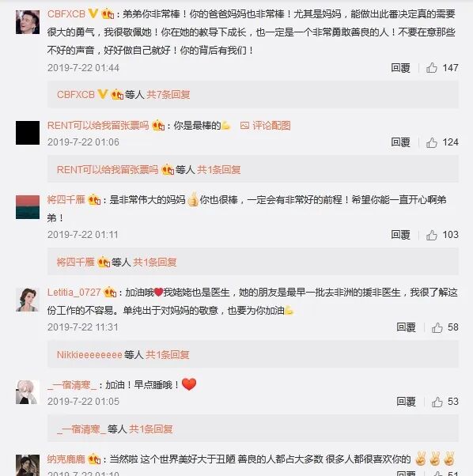Click thumbs-up icon on 124-likes comment
The height and width of the screenshot is (476, 473).
click(431, 142)
